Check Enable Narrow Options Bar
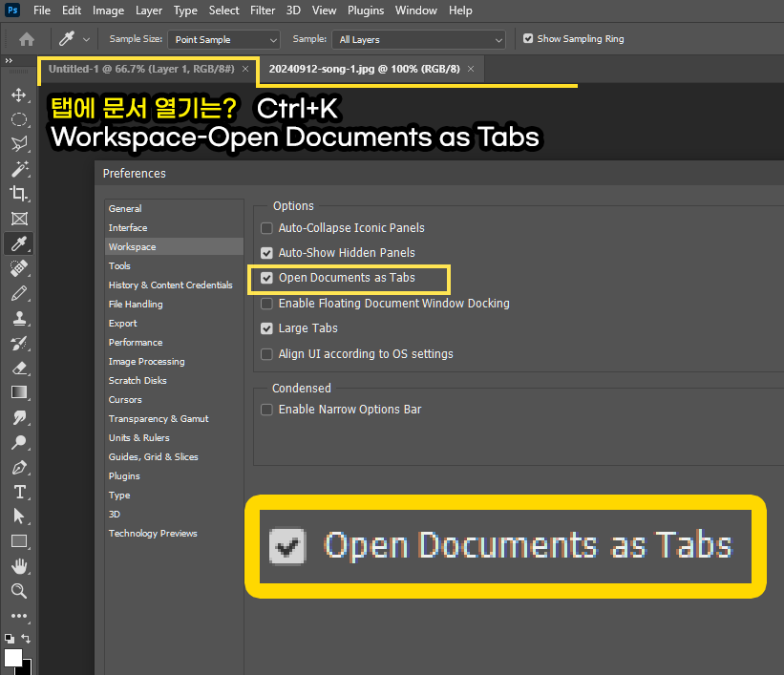The height and width of the screenshot is (675, 784). tap(266, 410)
